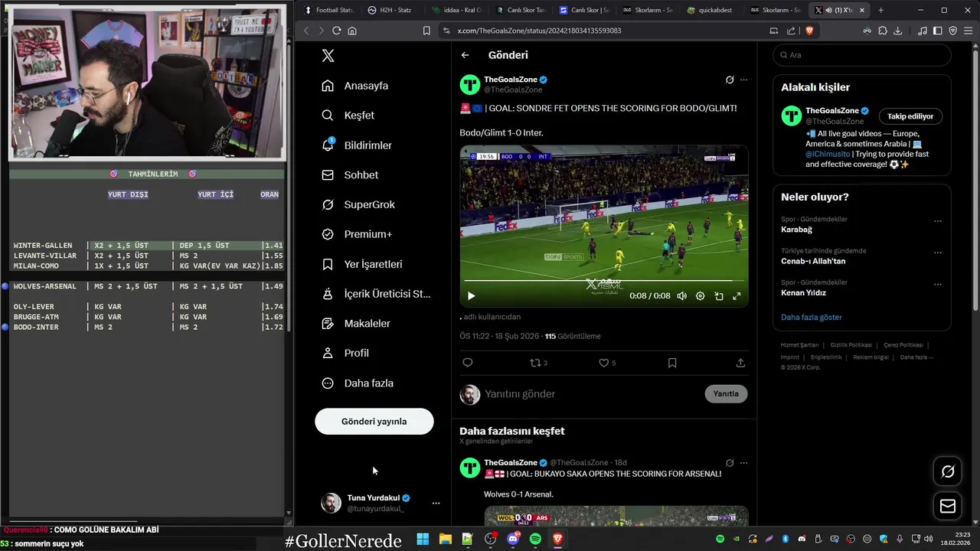This screenshot has height=551, width=980.
Task: Open Windows Start menu
Action: 423,540
